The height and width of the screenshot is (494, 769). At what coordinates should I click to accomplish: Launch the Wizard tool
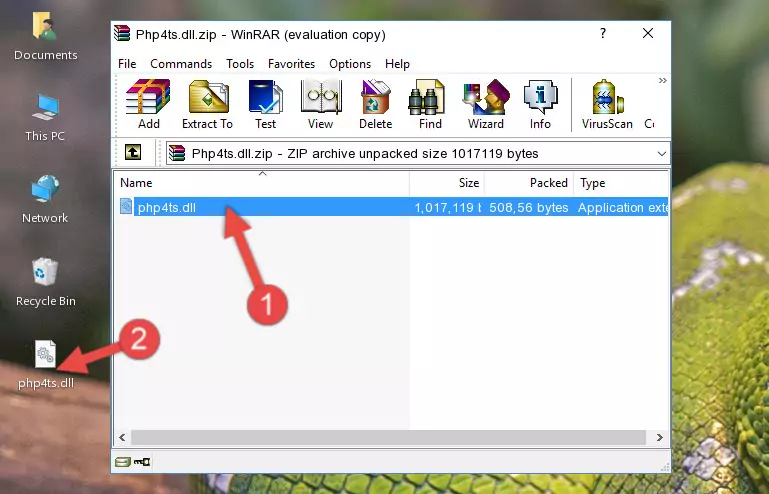pos(486,104)
